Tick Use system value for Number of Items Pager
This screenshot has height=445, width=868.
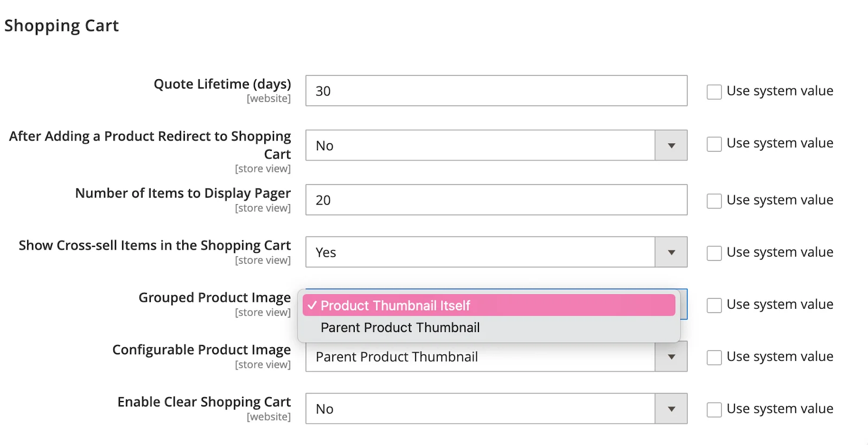coord(714,201)
